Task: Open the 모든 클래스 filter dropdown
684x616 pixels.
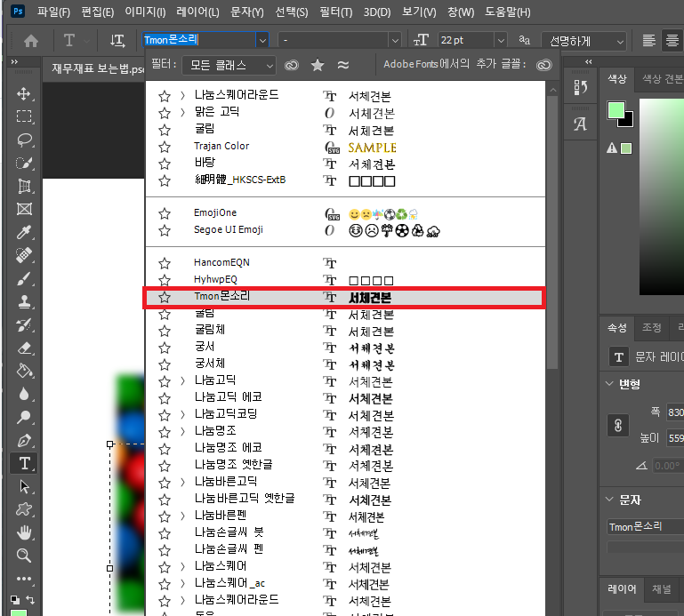Action: click(x=229, y=66)
